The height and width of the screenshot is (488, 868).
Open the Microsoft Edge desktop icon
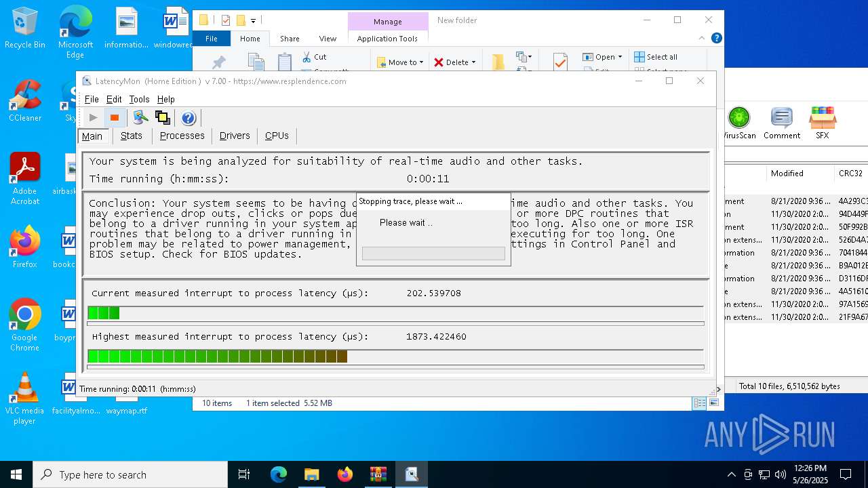tap(75, 33)
